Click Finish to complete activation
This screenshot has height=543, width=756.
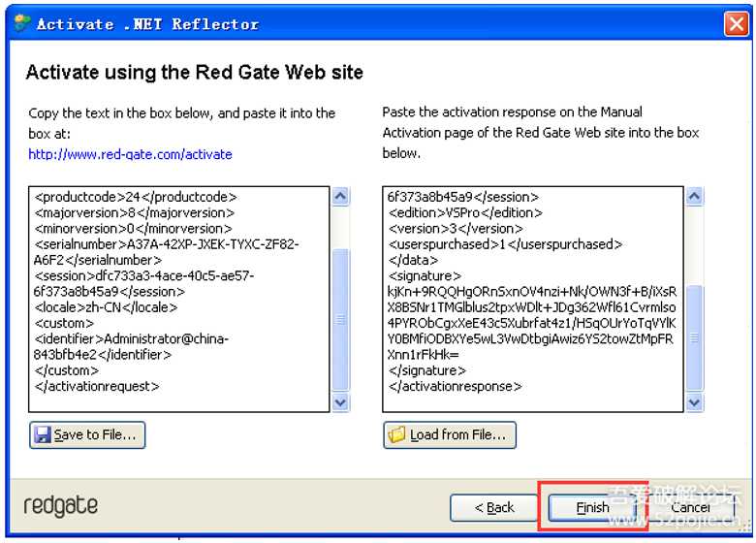[592, 507]
